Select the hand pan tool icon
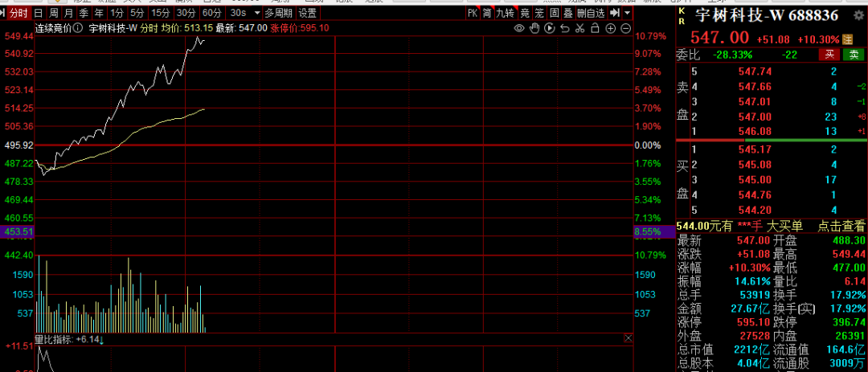The image size is (868, 372). pyautogui.click(x=534, y=28)
